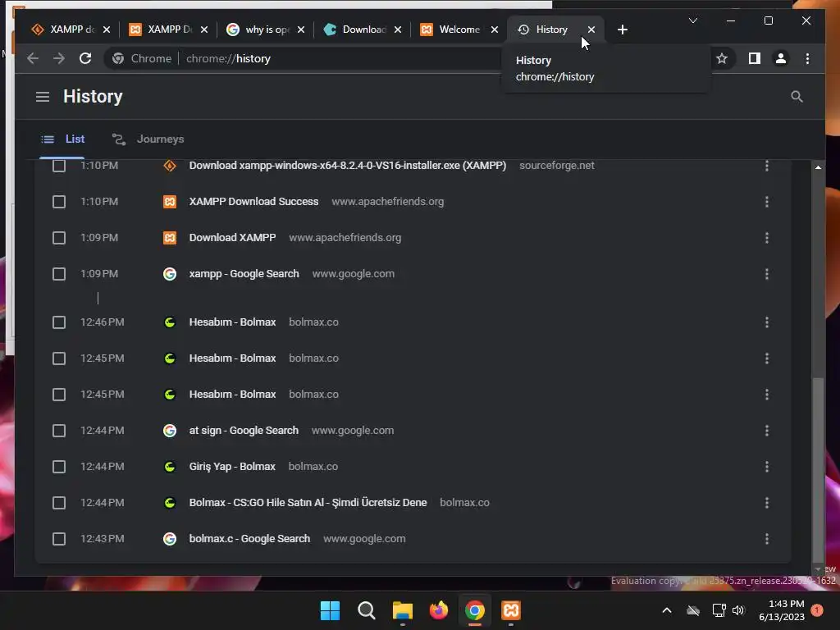Viewport: 840px width, 630px height.
Task: Open the clock and date panel
Action: point(782,610)
